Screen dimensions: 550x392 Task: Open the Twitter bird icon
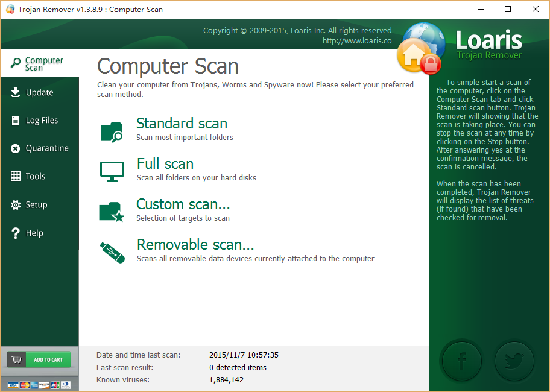(514, 361)
